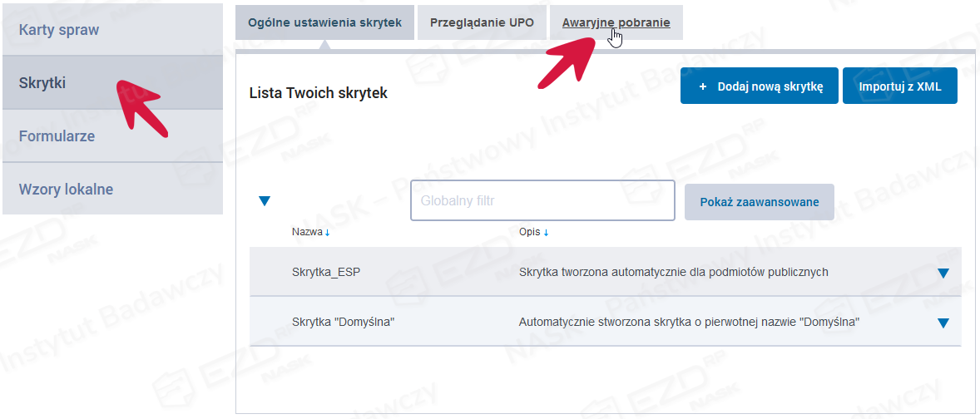Toggle the blue triangle left of the filter field
Image resolution: width=980 pixels, height=419 pixels.
(x=265, y=201)
